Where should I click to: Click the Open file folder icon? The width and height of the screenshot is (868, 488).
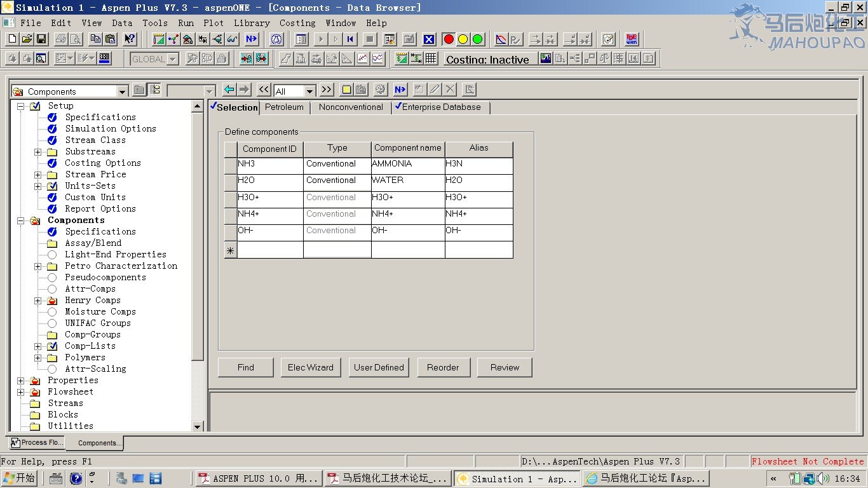pos(27,39)
